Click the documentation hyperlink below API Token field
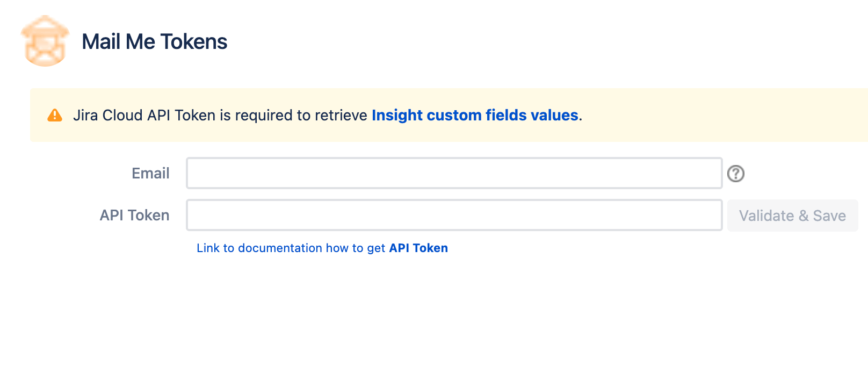This screenshot has width=868, height=387. coord(321,248)
